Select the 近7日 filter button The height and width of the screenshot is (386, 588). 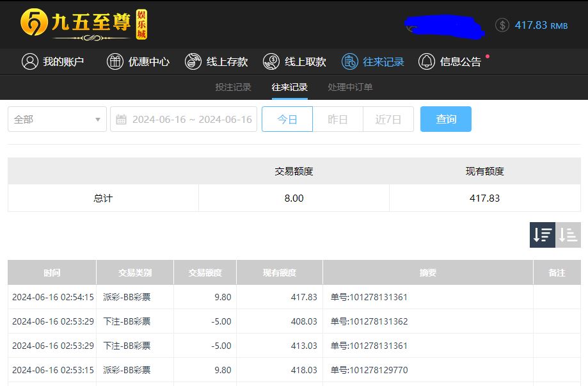coord(388,120)
